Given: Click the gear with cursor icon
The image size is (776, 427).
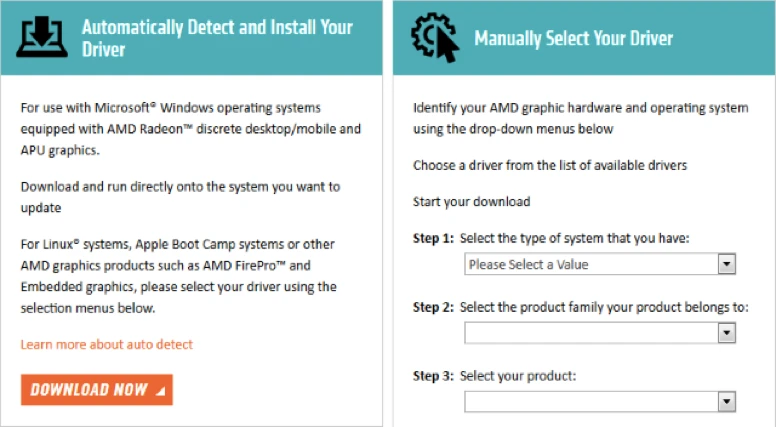Looking at the screenshot, I should point(435,37).
